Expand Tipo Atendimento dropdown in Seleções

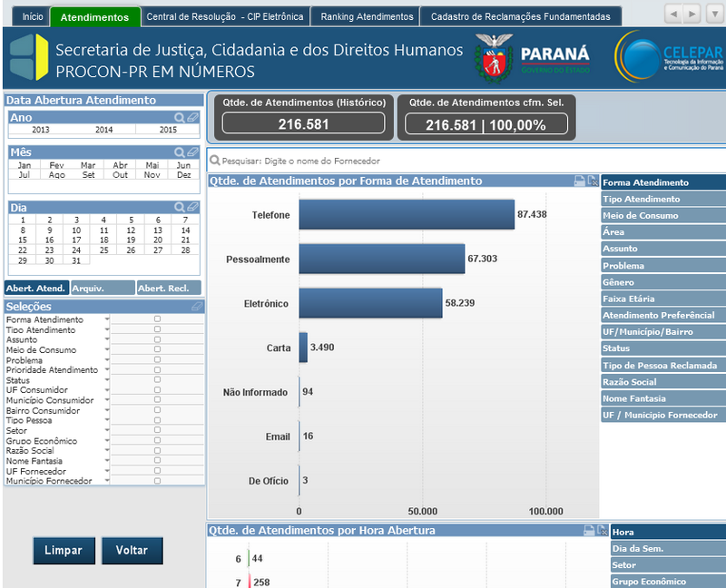107,329
